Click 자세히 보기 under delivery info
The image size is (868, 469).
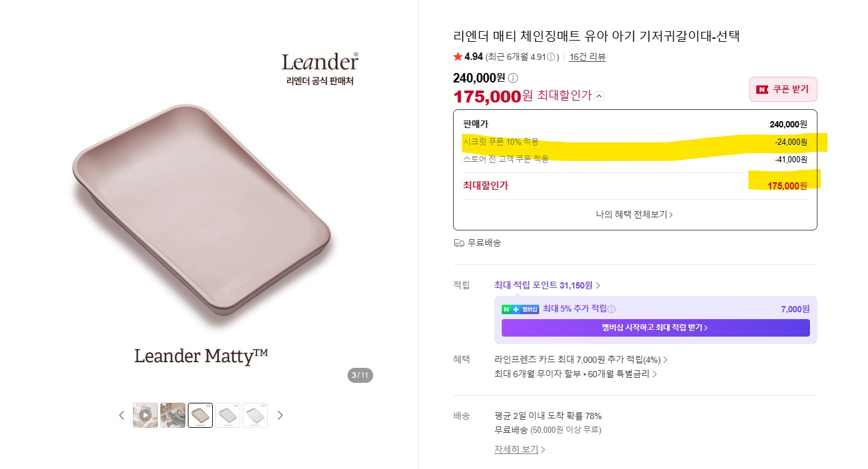[x=520, y=450]
